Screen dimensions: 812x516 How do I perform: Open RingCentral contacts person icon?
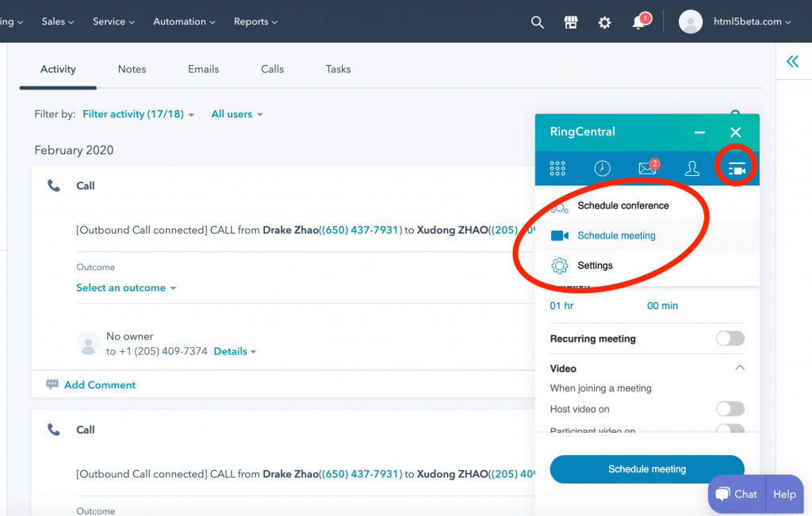tap(692, 168)
